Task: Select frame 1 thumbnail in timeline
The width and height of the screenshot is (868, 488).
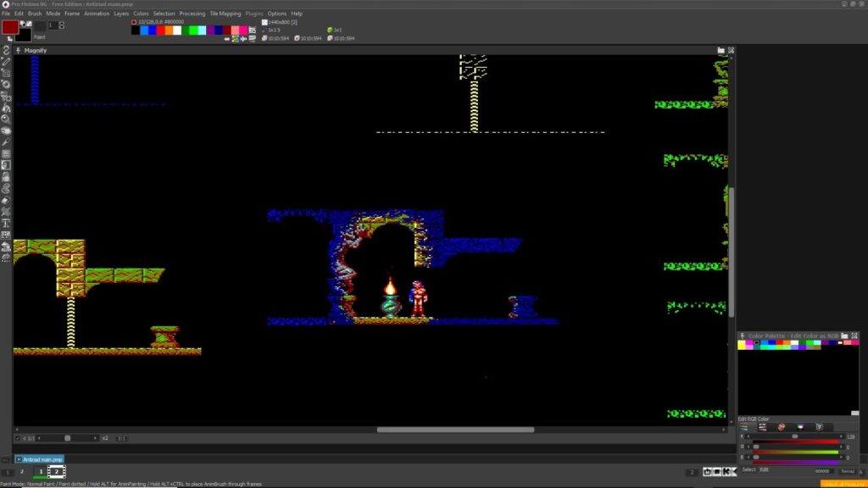Action: tap(41, 471)
